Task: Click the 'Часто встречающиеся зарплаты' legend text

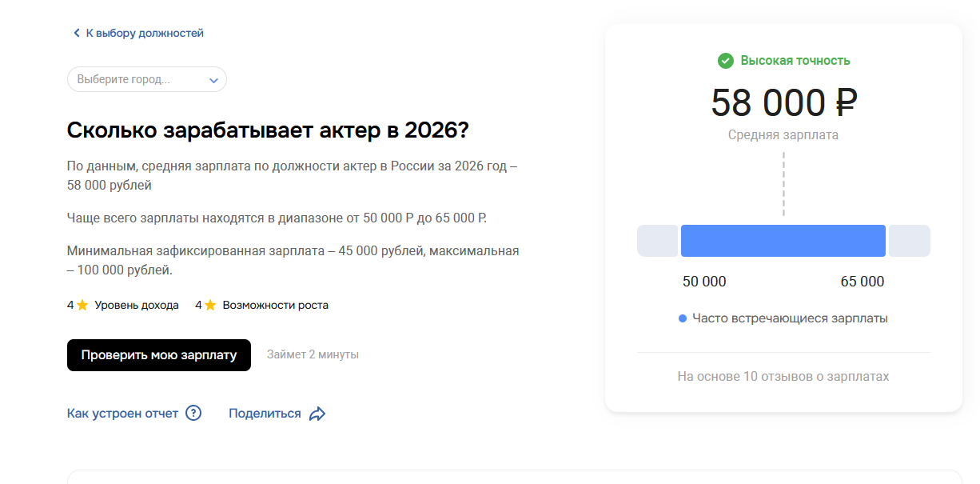Action: pos(790,318)
